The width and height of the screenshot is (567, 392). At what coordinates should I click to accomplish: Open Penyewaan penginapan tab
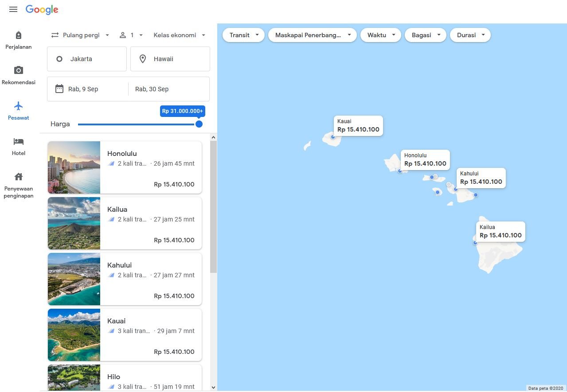pyautogui.click(x=18, y=185)
